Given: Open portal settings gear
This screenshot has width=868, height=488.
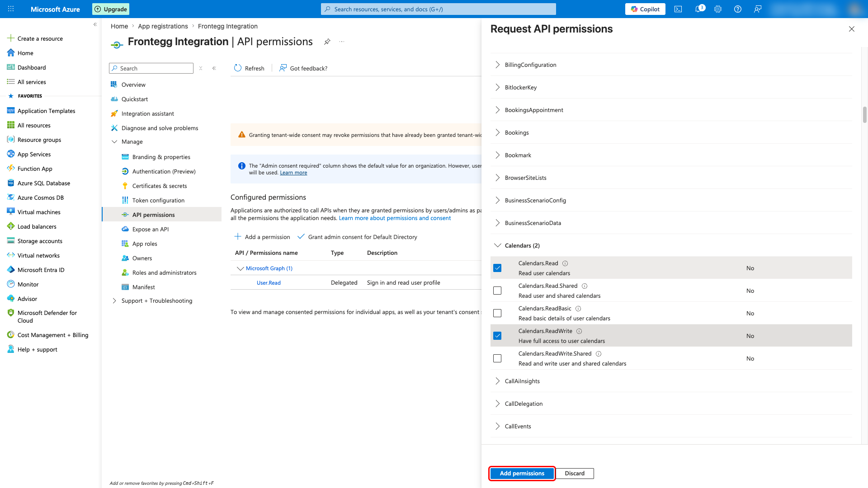Looking at the screenshot, I should click(x=718, y=9).
